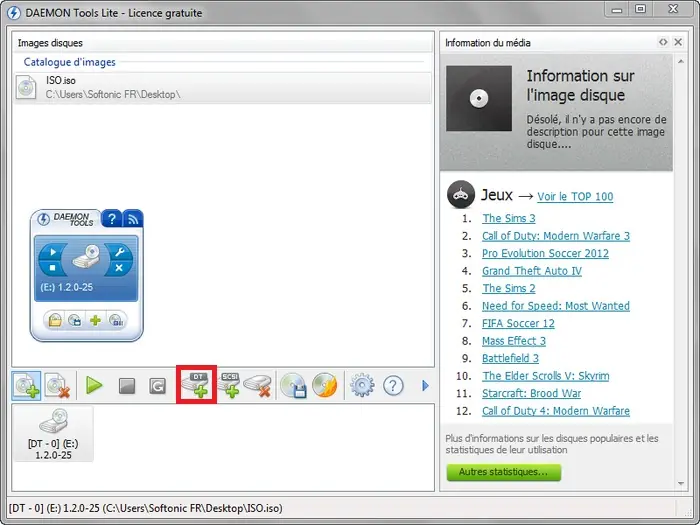The width and height of the screenshot is (700, 525).
Task: Click the media panel scrollbar up arrow
Action: (x=681, y=62)
